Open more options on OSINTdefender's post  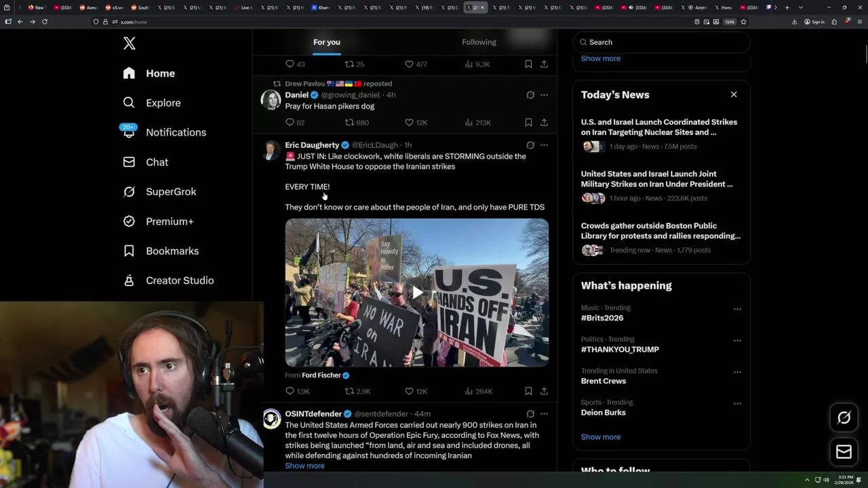(x=544, y=413)
